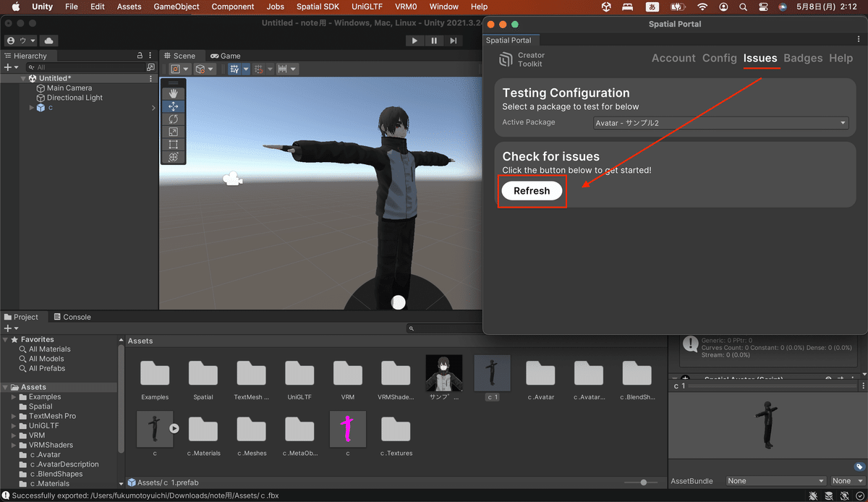Toggle global/local handle rotation button
This screenshot has height=502, width=868.
pos(205,69)
